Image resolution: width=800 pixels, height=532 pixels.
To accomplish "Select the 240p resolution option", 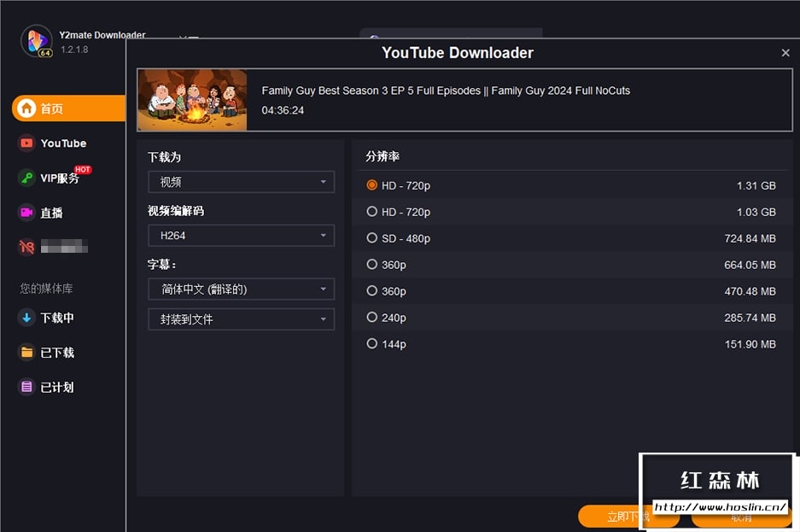I will (x=372, y=318).
